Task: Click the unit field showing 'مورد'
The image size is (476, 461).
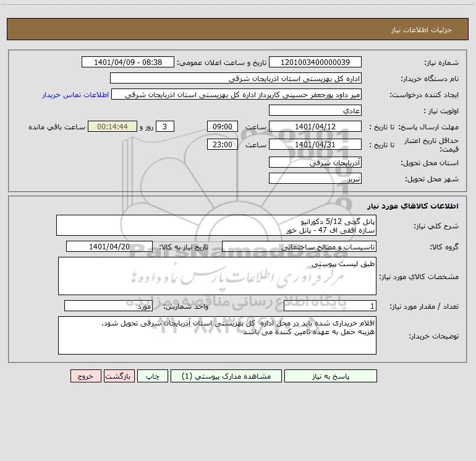Action: point(108,306)
